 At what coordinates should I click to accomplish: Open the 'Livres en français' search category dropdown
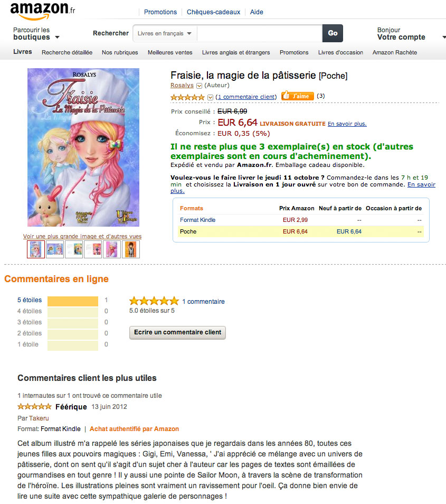(165, 33)
